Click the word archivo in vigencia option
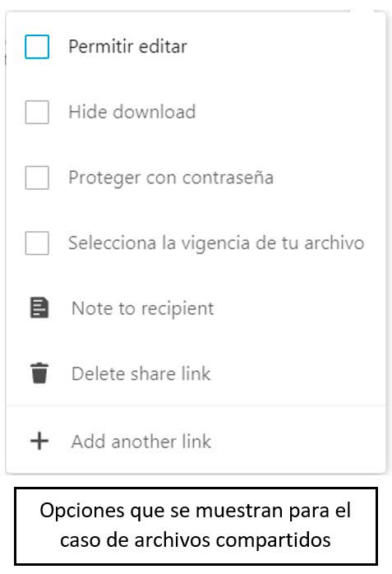Image resolution: width=392 pixels, height=574 pixels. coord(334,243)
